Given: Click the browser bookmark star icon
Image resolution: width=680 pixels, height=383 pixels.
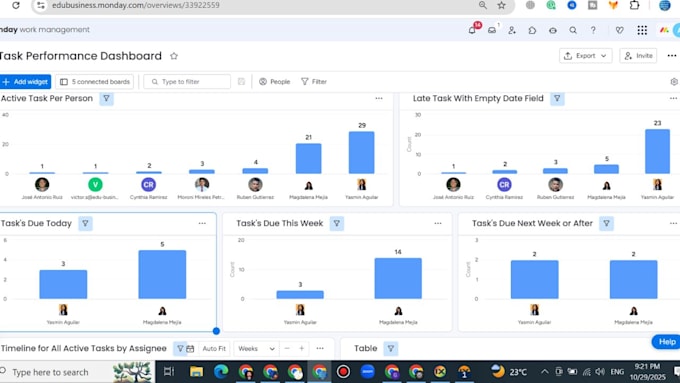Looking at the screenshot, I should (502, 5).
